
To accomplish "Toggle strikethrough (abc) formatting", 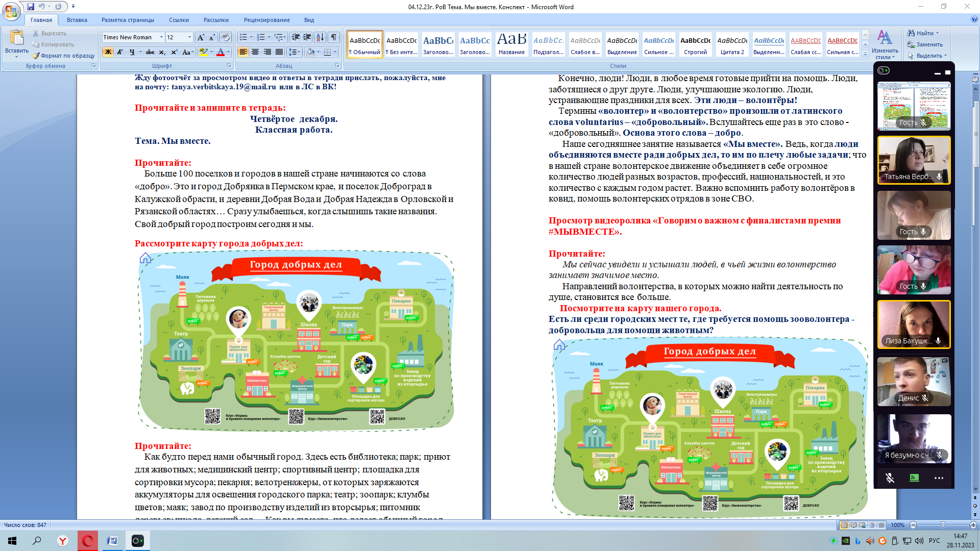I will coord(150,52).
